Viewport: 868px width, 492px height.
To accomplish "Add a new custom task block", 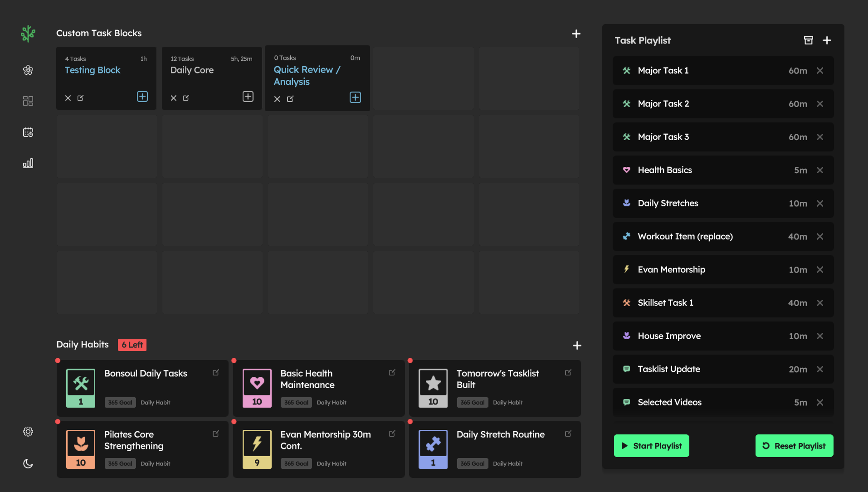I will (x=576, y=34).
